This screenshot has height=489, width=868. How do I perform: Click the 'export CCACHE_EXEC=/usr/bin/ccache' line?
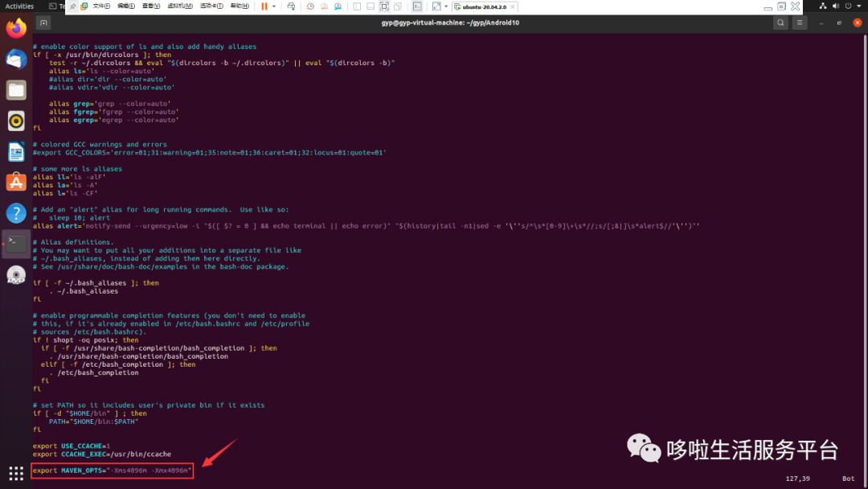[x=102, y=454]
